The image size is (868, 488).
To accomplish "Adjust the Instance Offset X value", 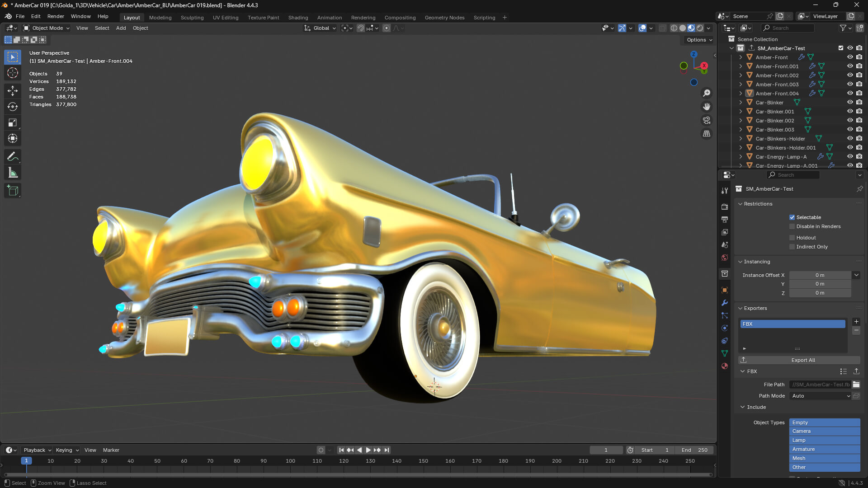I will (x=820, y=275).
